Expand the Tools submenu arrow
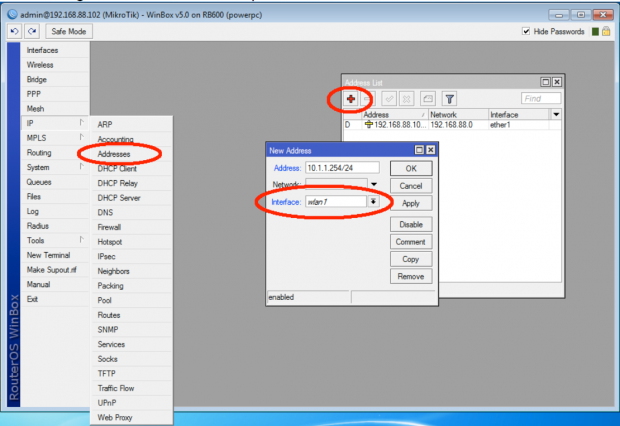 click(x=81, y=240)
